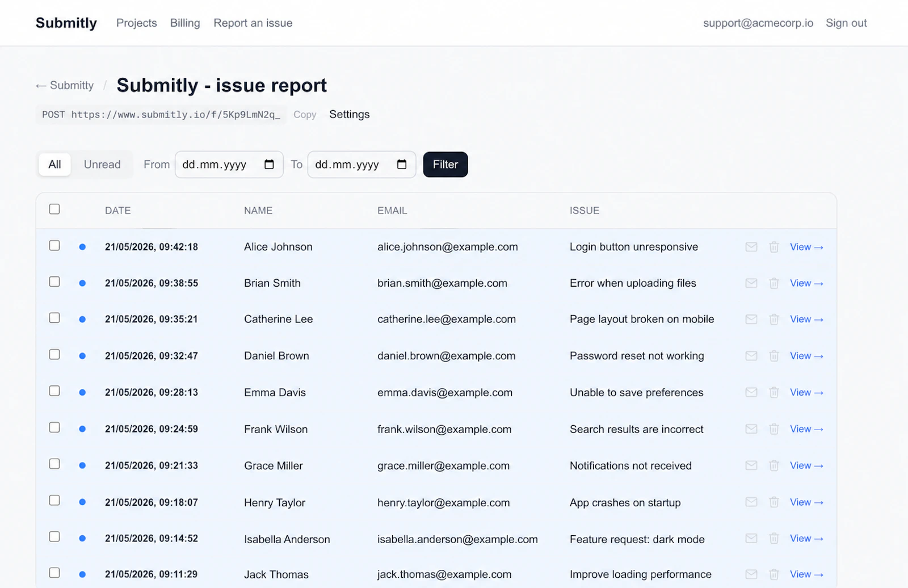
Task: Click trash icon in Brian Smith's row
Action: pos(774,283)
